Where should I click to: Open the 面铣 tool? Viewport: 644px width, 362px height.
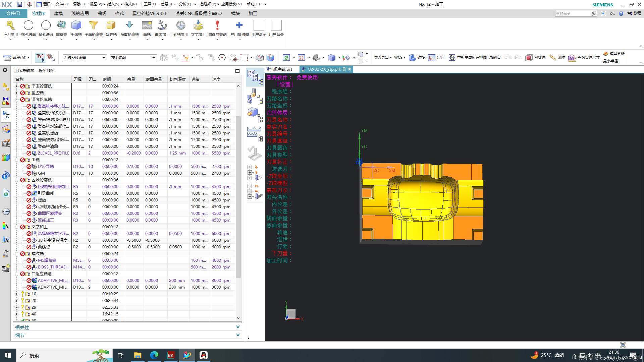coord(147,25)
